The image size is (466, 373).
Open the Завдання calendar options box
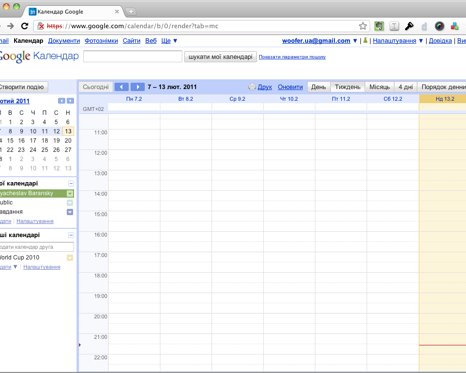pyautogui.click(x=70, y=212)
